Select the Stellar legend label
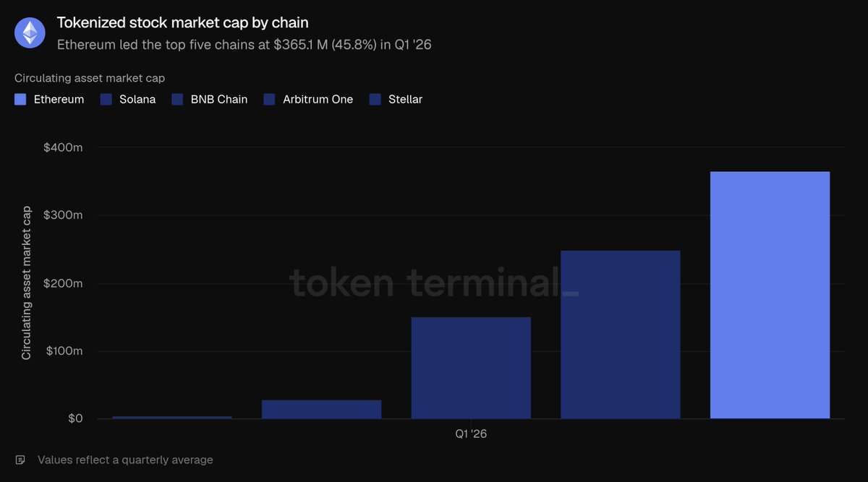Viewport: 868px width, 482px height. [x=405, y=100]
